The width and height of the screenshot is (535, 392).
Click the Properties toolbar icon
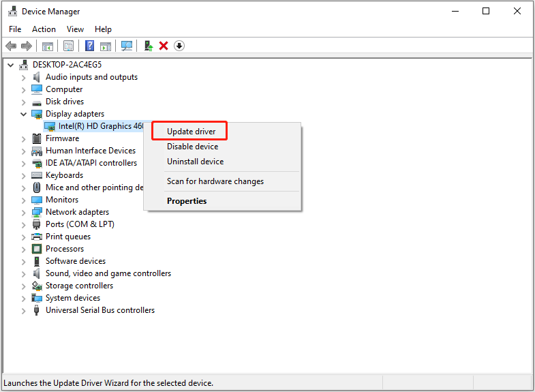click(x=69, y=46)
